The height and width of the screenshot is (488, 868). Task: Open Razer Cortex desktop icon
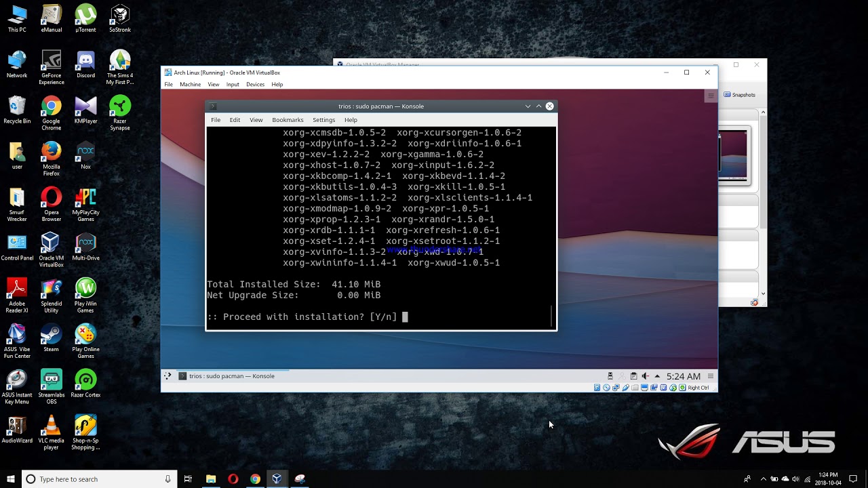[x=85, y=384]
